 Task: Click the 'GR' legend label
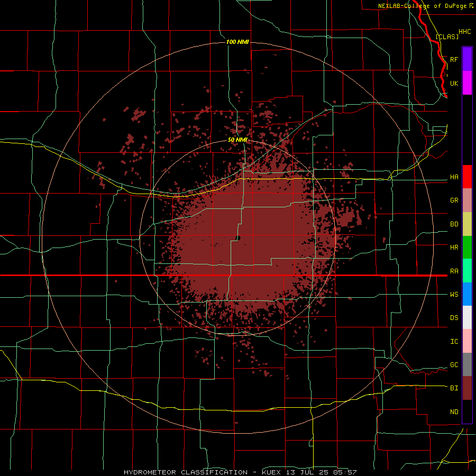tap(454, 200)
